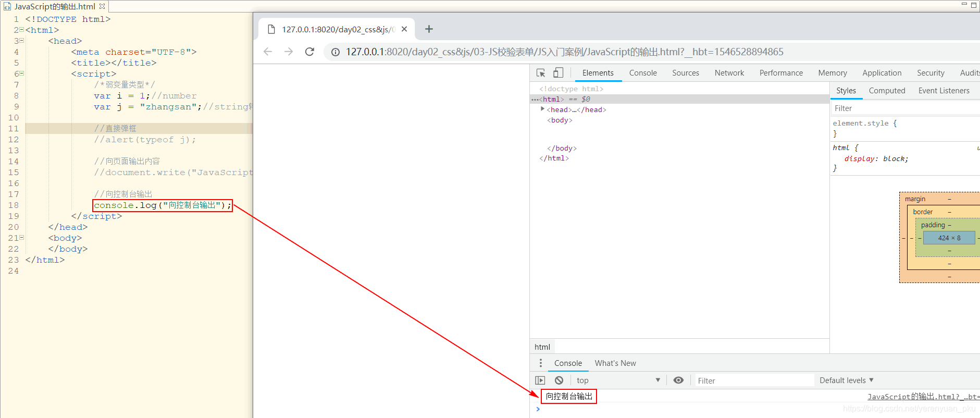This screenshot has height=418, width=980.
Task: Open a new browser tab with plus
Action: click(x=429, y=29)
